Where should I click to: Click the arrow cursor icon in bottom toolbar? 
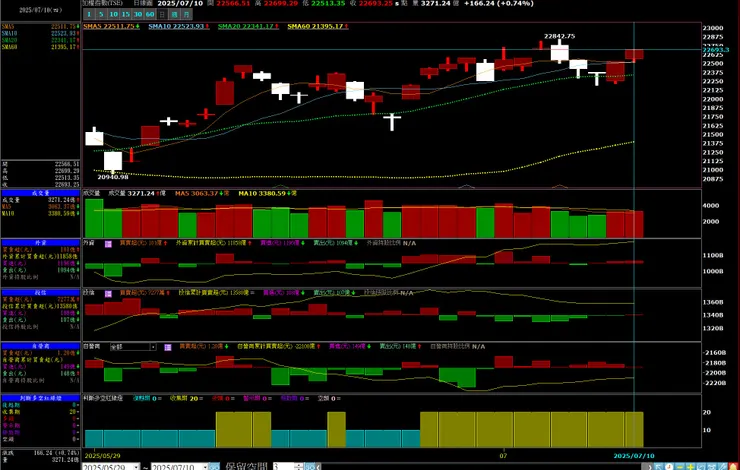click(658, 466)
